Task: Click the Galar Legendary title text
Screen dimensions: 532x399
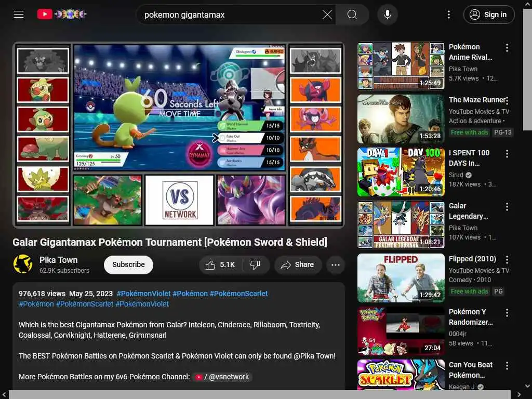Action: tap(468, 211)
